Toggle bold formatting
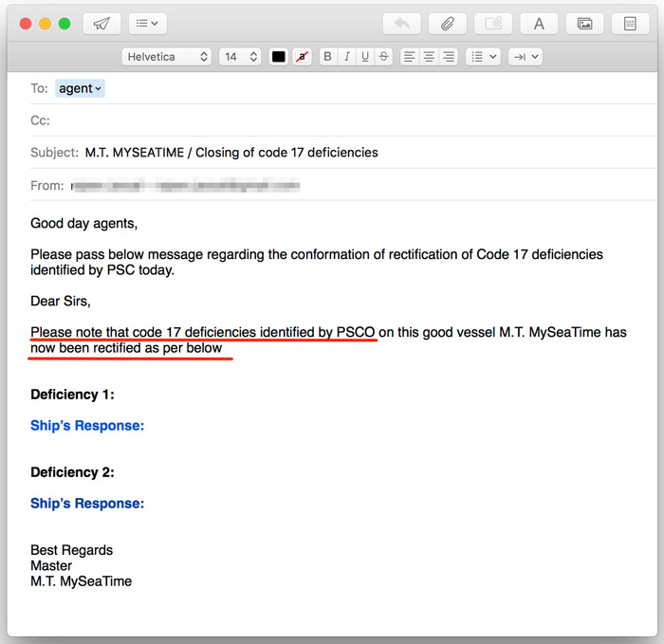The width and height of the screenshot is (664, 644). [x=327, y=57]
